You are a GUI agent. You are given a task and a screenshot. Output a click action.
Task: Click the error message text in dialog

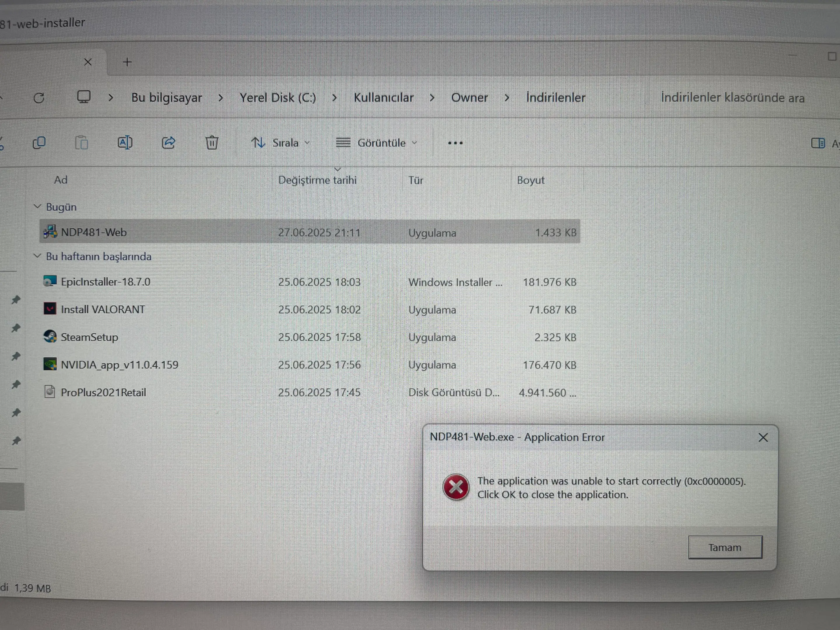(611, 488)
